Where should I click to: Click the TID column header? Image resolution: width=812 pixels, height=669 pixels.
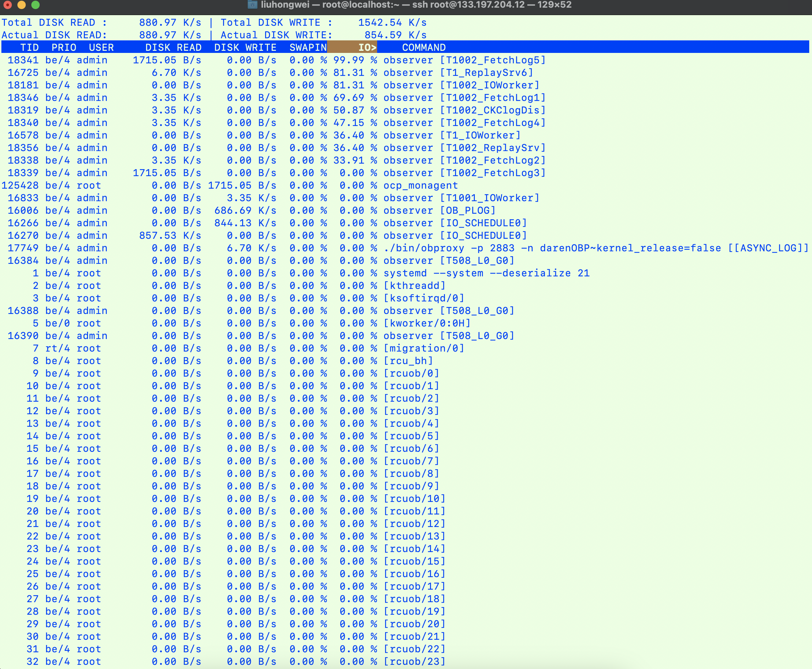click(30, 47)
